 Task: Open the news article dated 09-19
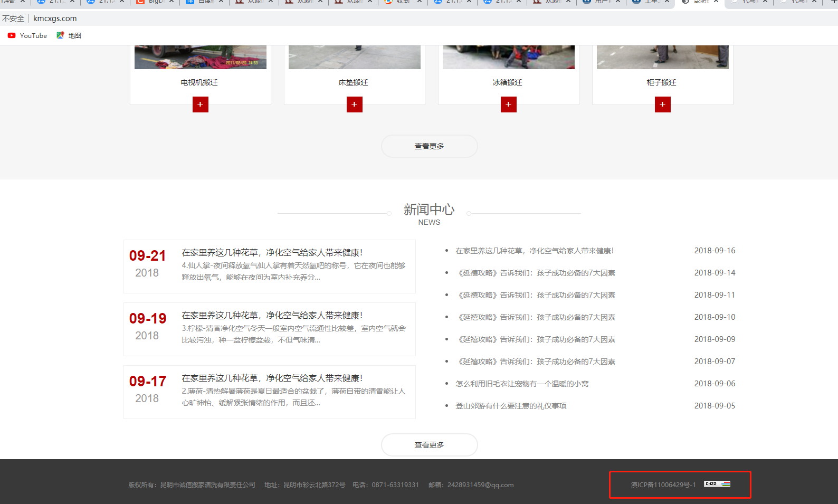(272, 316)
